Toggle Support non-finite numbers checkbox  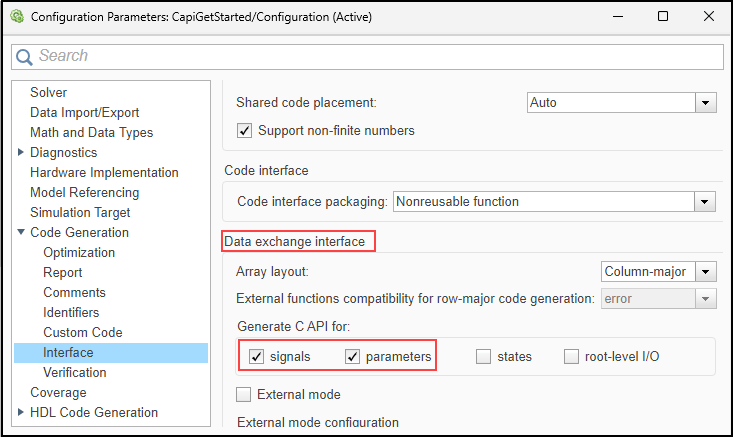click(244, 130)
